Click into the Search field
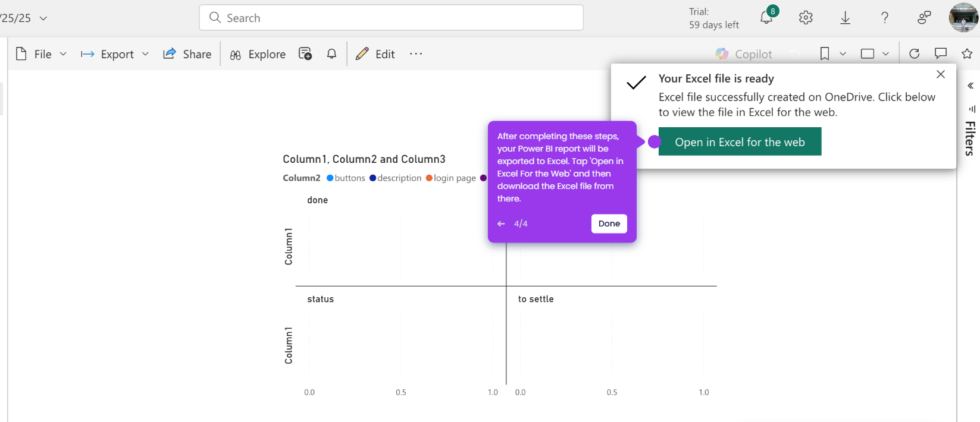The height and width of the screenshot is (422, 980). [391, 18]
